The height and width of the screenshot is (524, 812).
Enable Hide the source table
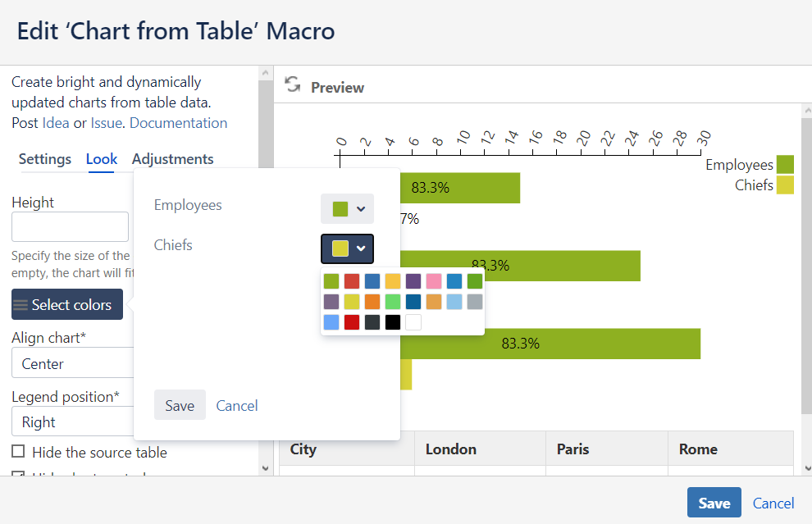click(16, 452)
